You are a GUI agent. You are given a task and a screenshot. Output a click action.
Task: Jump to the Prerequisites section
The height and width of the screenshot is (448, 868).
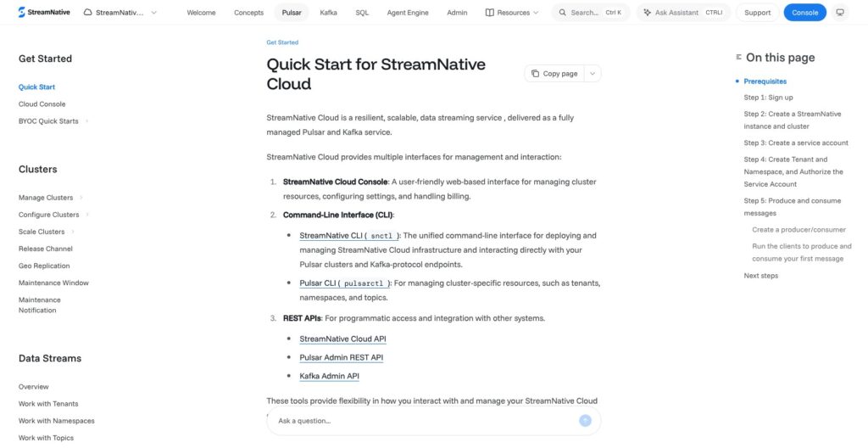pyautogui.click(x=765, y=81)
